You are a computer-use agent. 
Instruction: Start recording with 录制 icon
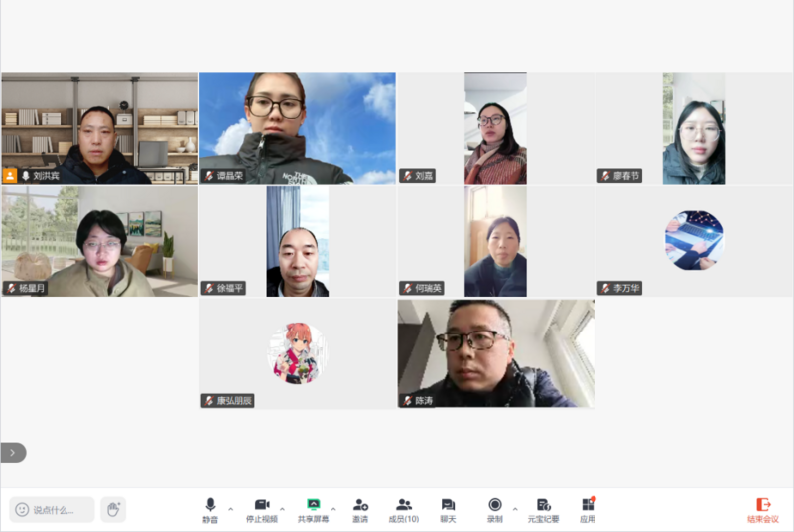(494, 510)
